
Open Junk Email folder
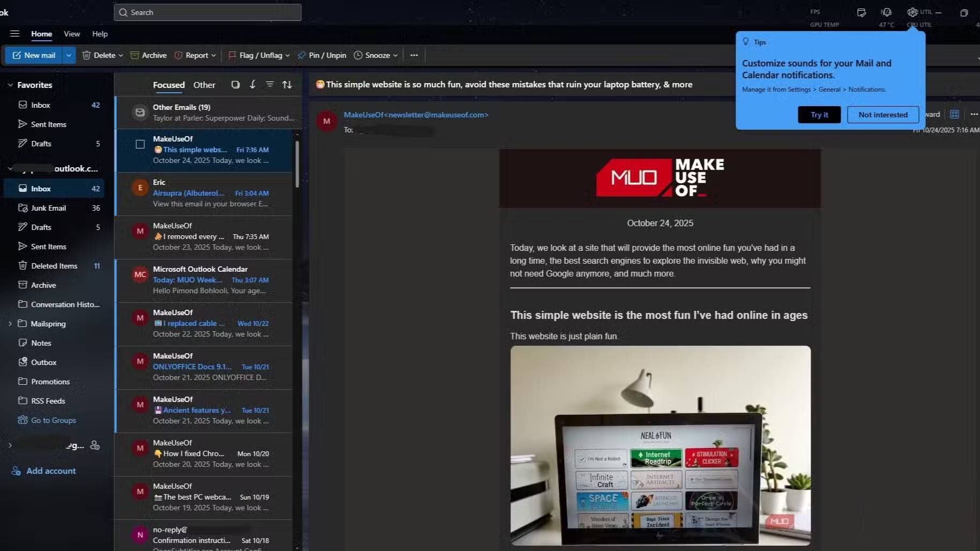(54, 208)
